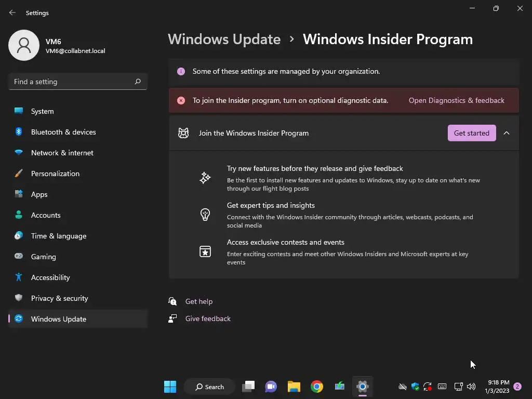Click the Find a setting search field
The width and height of the screenshot is (532, 399).
pos(78,82)
